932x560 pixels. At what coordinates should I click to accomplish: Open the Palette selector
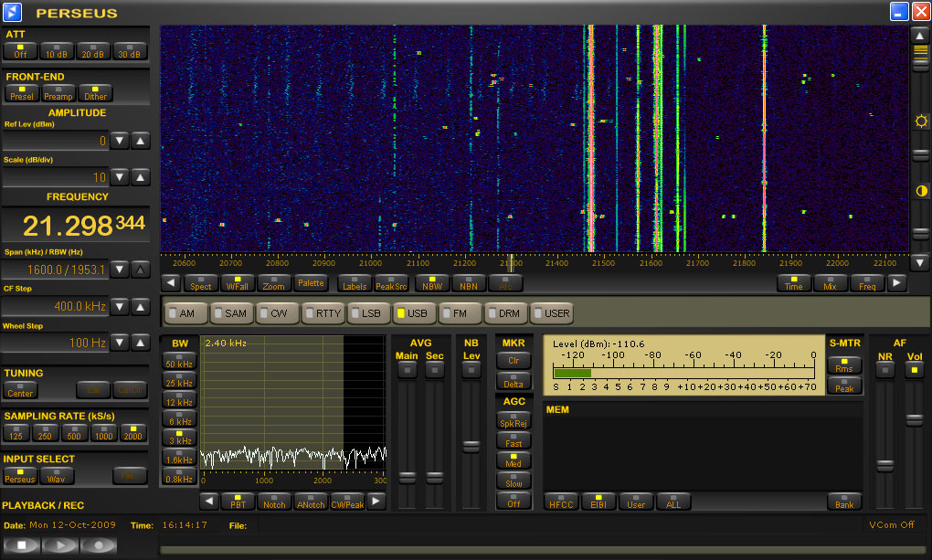(x=311, y=283)
